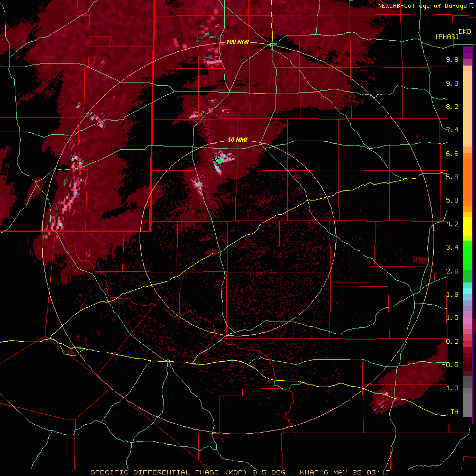This screenshot has height=476, width=476.
Task: Pick the cyan segment of the color bar
Action: (467, 291)
